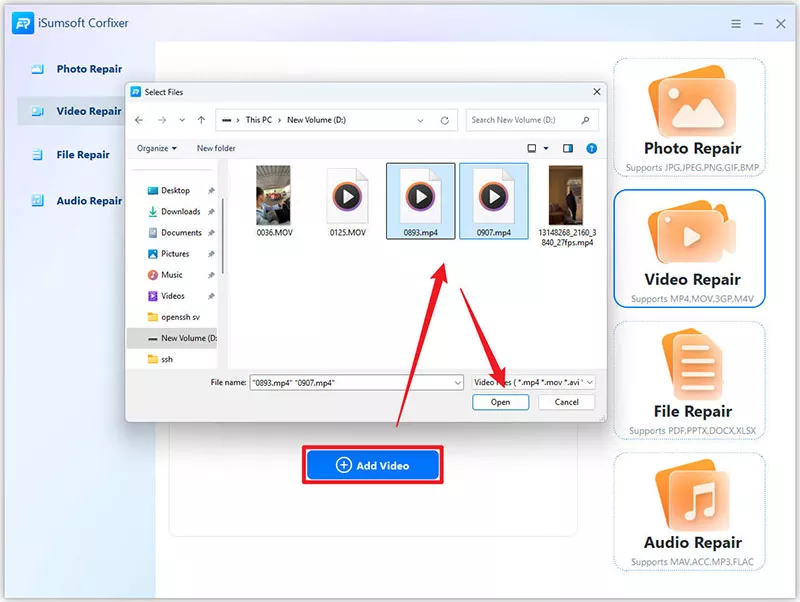Viewport: 800px width, 602px height.
Task: Click the pin icon beside Pictures
Action: click(211, 254)
